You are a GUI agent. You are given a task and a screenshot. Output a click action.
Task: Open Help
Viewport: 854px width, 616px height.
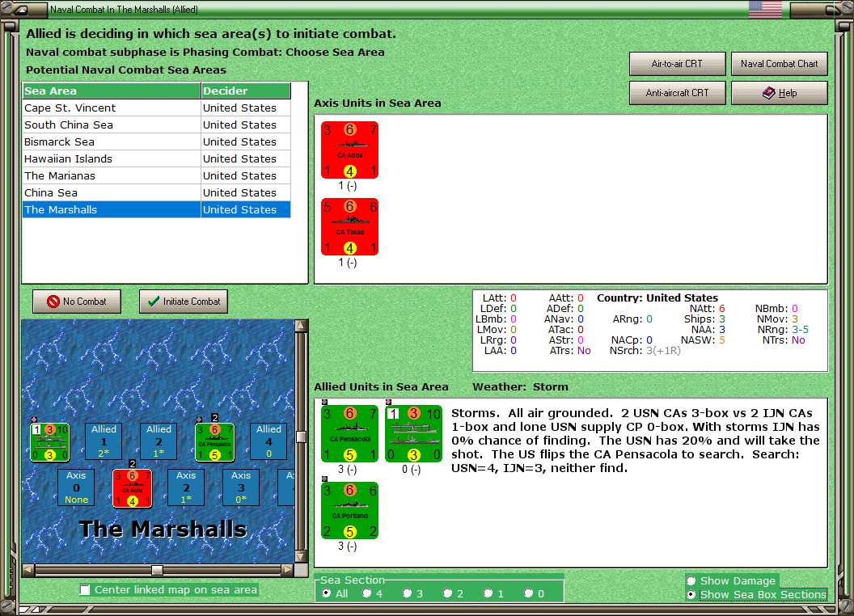[x=779, y=93]
